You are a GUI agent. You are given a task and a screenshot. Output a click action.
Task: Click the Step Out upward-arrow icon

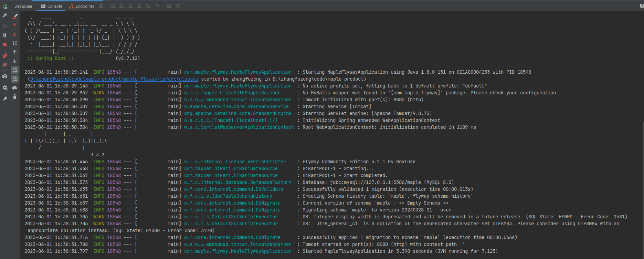[x=139, y=6]
